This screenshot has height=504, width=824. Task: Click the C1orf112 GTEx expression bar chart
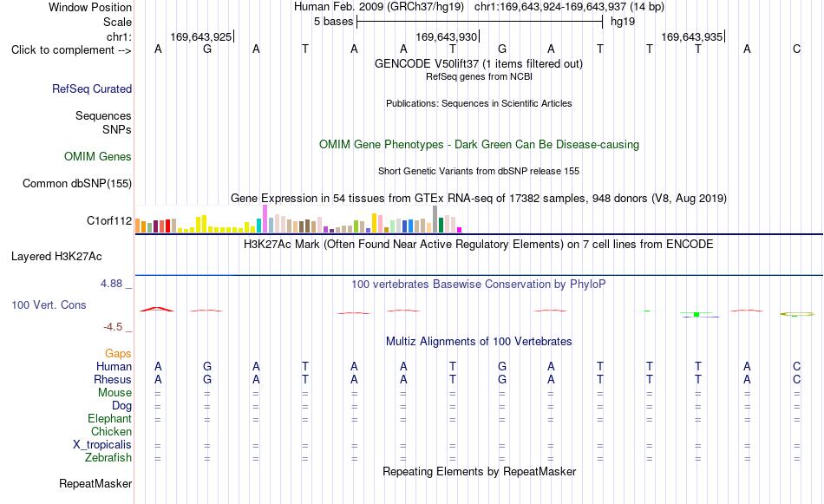click(298, 219)
